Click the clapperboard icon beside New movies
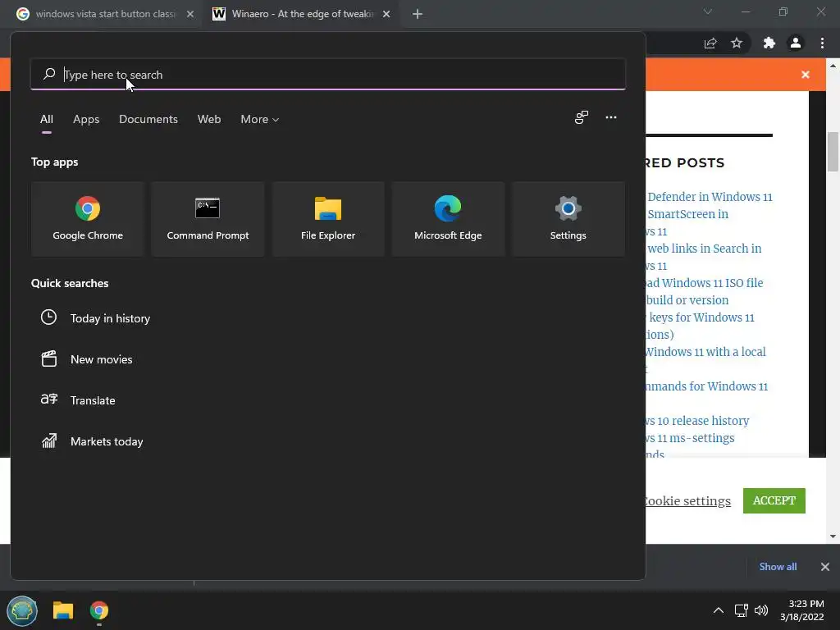This screenshot has width=840, height=630. [48, 358]
